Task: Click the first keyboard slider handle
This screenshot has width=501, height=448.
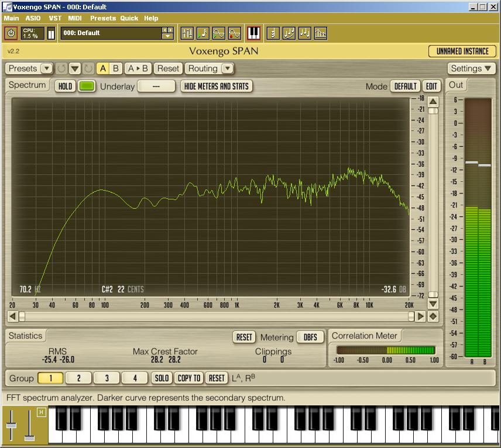Action: (x=11, y=425)
